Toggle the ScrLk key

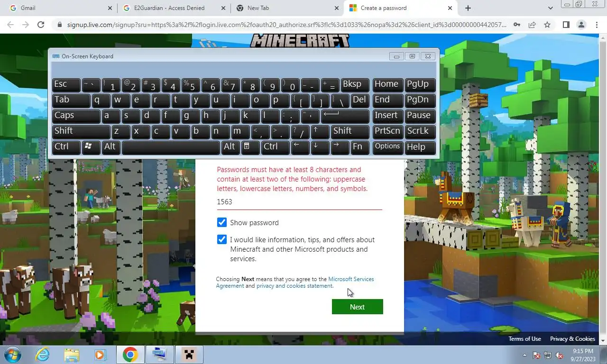click(420, 131)
